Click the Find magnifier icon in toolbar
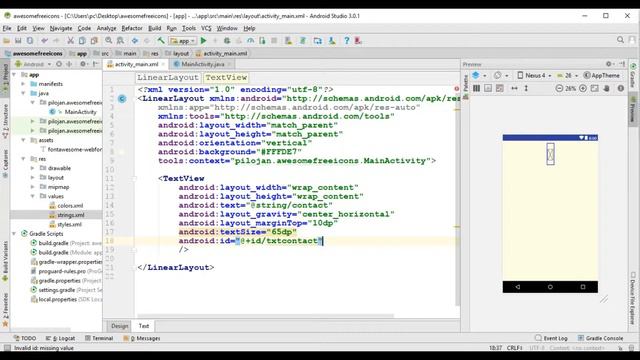 coord(109,41)
